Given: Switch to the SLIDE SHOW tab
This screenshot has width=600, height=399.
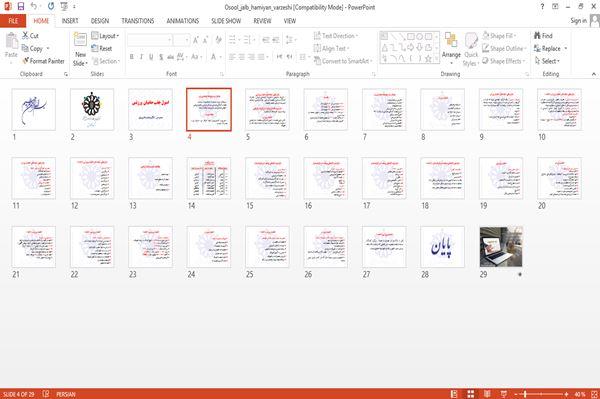Looking at the screenshot, I should pyautogui.click(x=226, y=21).
